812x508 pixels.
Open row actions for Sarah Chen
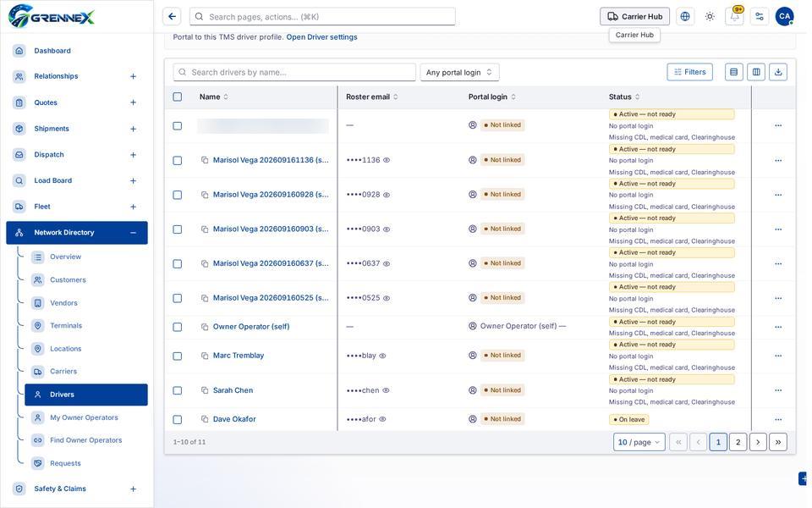[x=778, y=390]
